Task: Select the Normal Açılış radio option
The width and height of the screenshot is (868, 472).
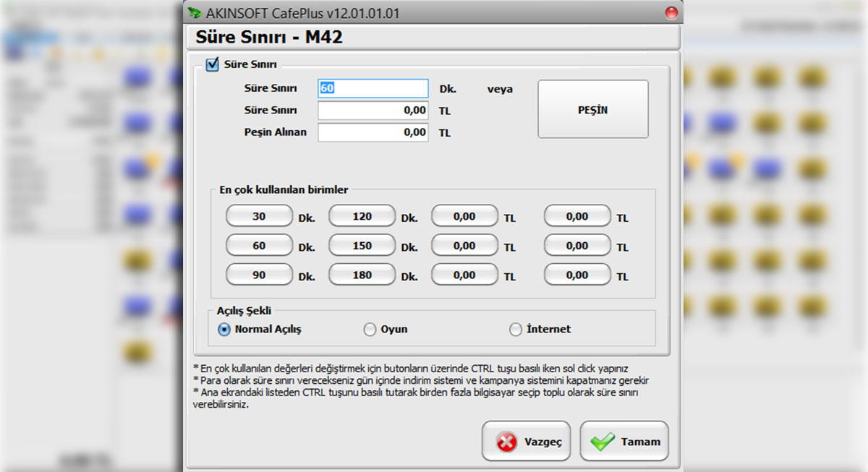Action: pyautogui.click(x=224, y=330)
